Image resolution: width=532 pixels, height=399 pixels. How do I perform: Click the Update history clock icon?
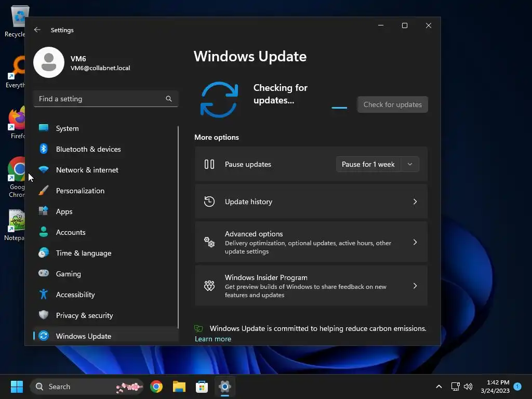click(x=209, y=201)
